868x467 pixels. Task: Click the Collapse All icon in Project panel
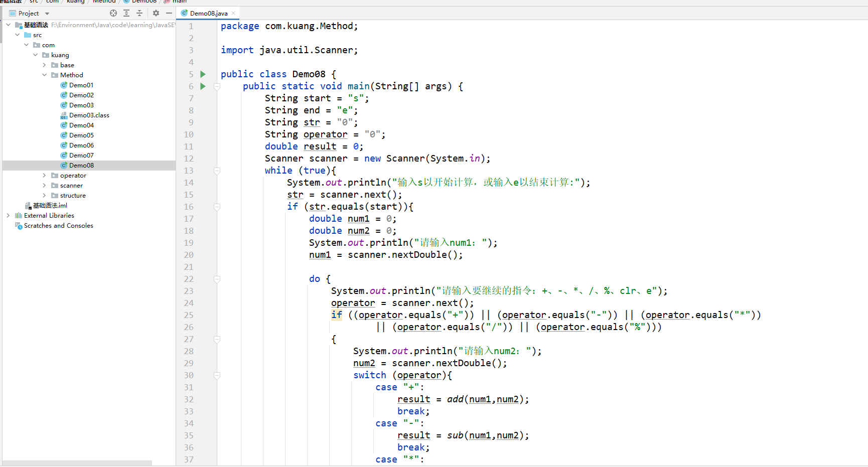[139, 14]
